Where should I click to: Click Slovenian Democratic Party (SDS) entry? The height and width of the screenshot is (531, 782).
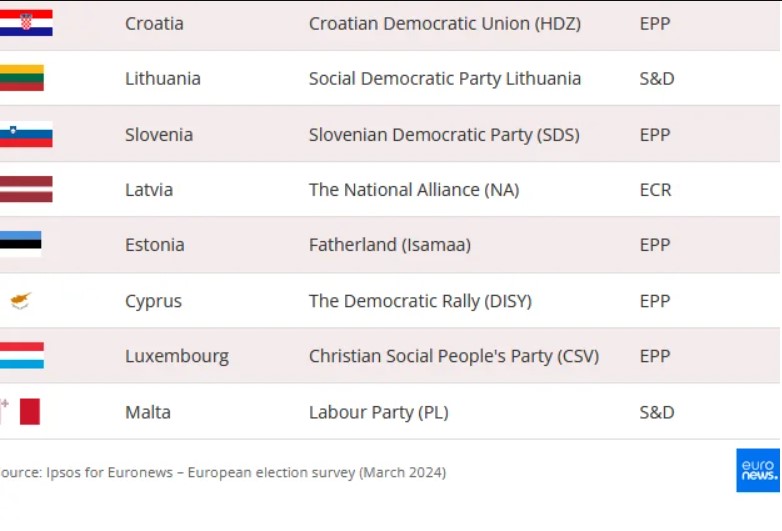(443, 134)
